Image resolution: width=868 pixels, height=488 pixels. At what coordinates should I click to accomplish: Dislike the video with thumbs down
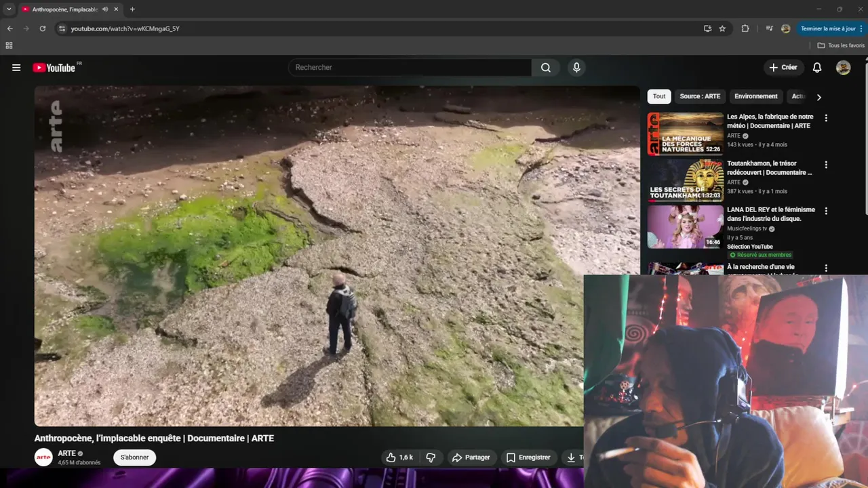click(431, 457)
